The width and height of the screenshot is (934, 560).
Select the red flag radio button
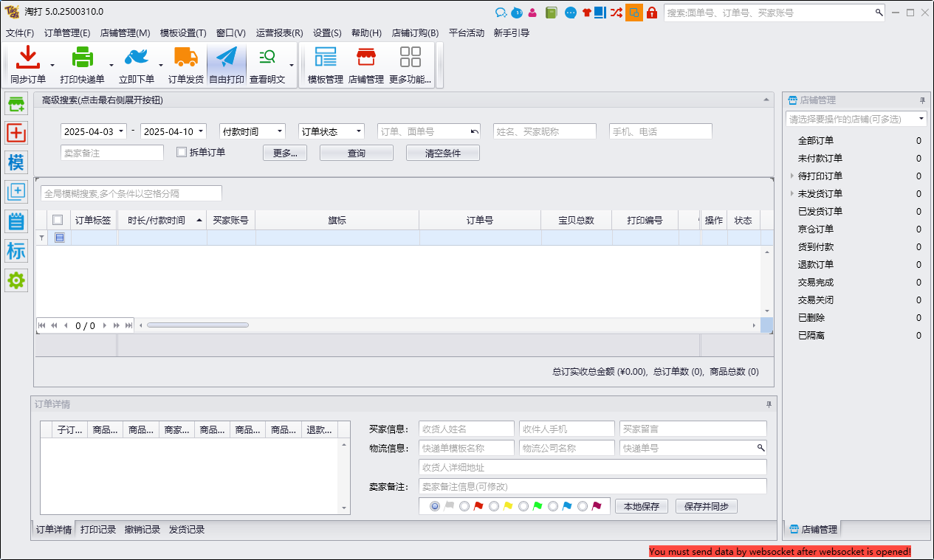pos(464,506)
